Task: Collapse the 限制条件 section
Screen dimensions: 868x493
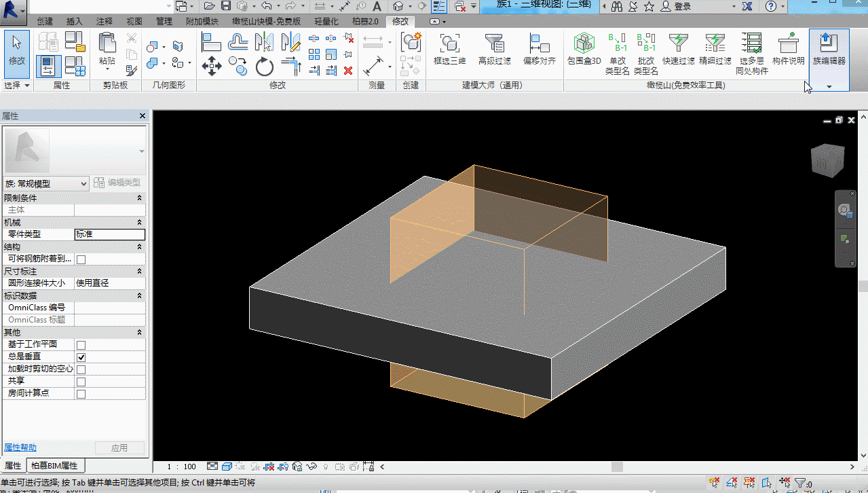Action: 140,198
